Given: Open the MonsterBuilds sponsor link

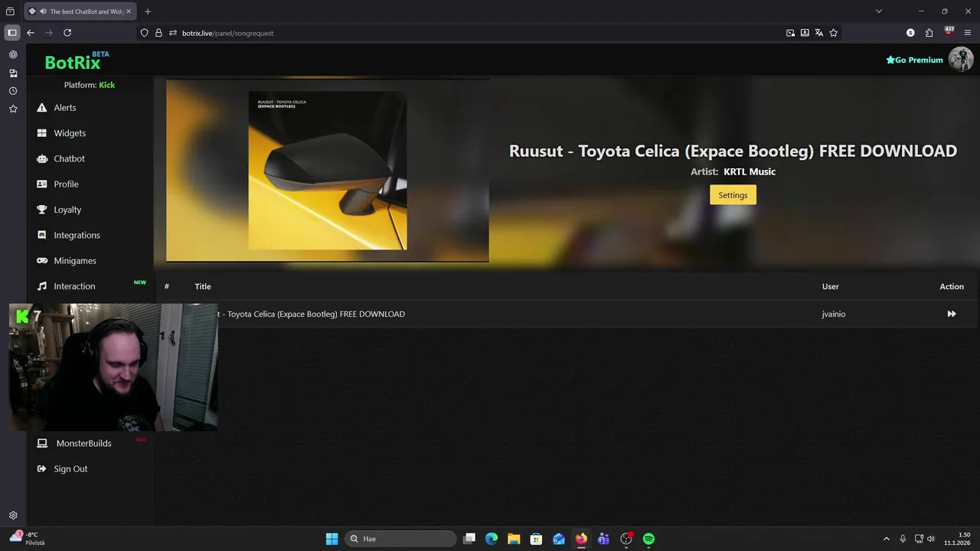Looking at the screenshot, I should (83, 443).
